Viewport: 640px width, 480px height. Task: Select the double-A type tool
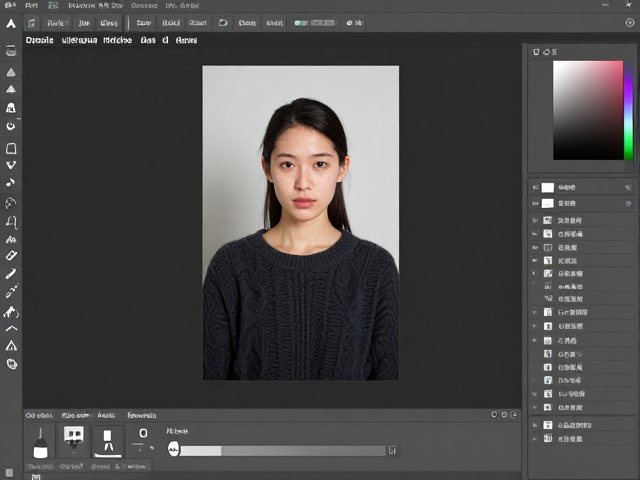click(11, 240)
